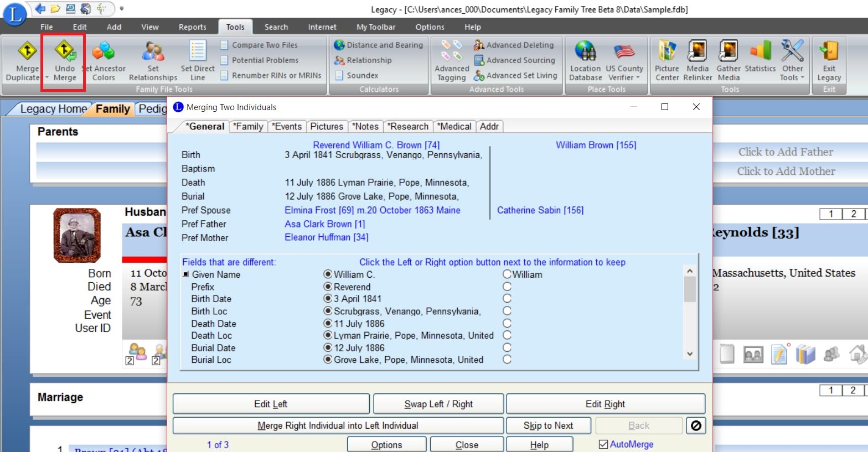The width and height of the screenshot is (868, 452).
Task: Switch to the *Events tab in merge dialog
Action: 287,127
